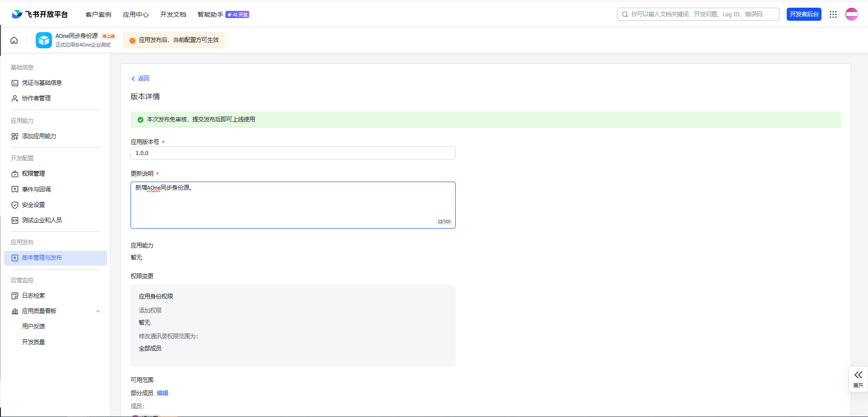Click the 协作者管理 person icon

[15, 98]
